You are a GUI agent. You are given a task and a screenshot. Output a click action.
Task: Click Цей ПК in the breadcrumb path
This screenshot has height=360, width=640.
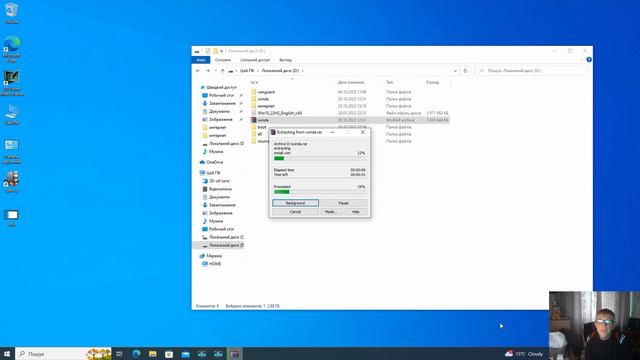[247, 71]
